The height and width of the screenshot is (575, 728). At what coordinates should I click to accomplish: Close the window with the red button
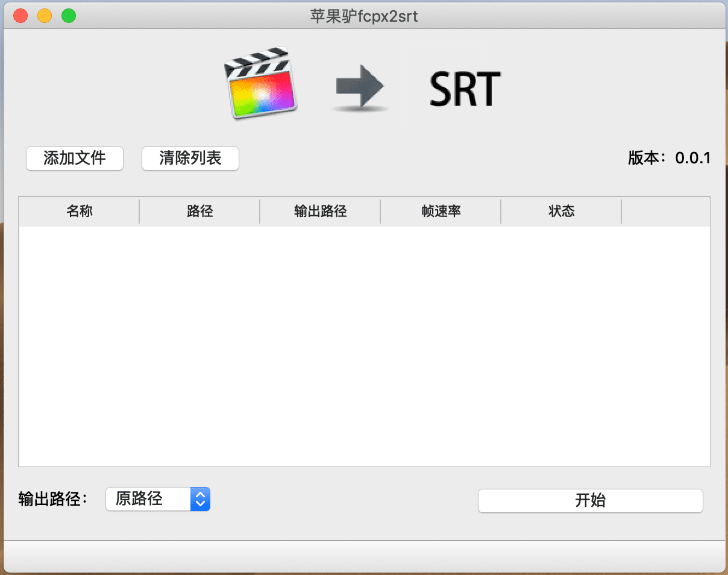coord(21,16)
